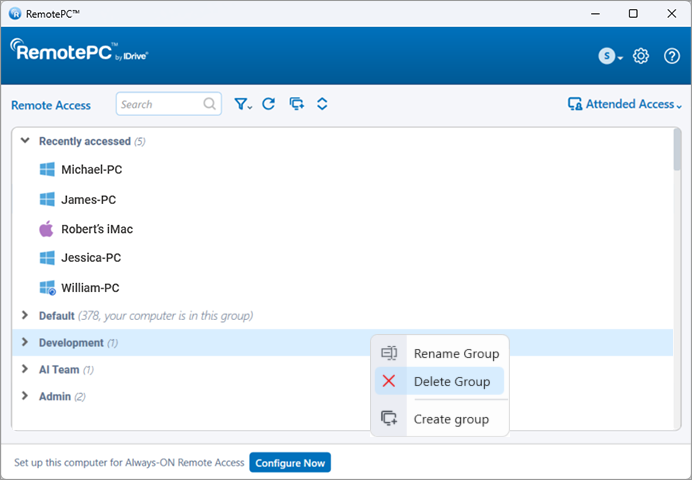Click the add group toolbar icon
This screenshot has width=692, height=480.
[x=296, y=104]
